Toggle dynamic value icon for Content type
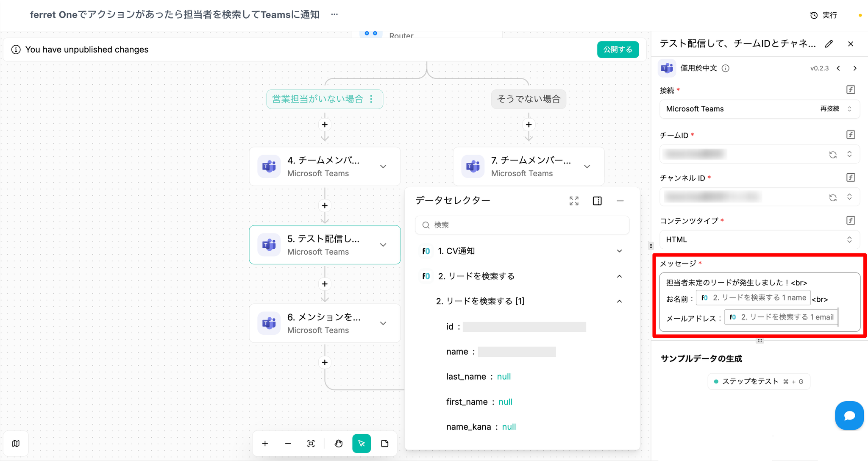This screenshot has width=868, height=461. coord(851,220)
